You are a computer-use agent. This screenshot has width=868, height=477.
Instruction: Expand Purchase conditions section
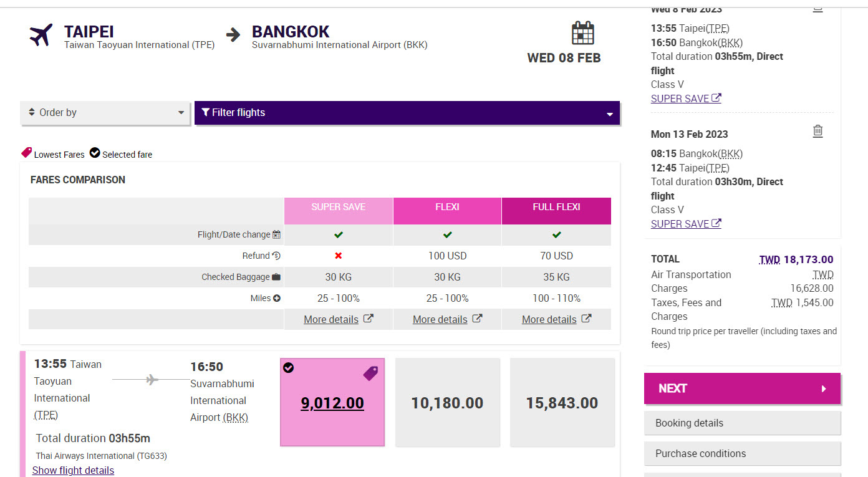(x=742, y=453)
